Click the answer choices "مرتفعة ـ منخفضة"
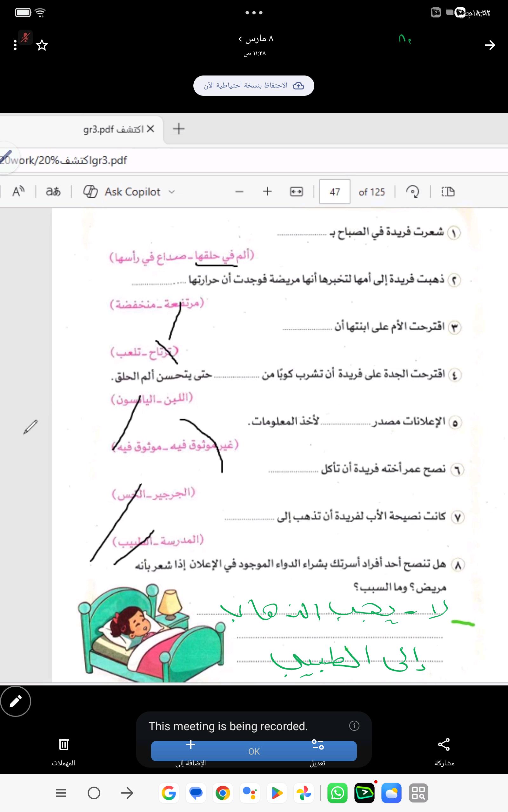Viewport: 508px width, 812px height. (x=157, y=304)
